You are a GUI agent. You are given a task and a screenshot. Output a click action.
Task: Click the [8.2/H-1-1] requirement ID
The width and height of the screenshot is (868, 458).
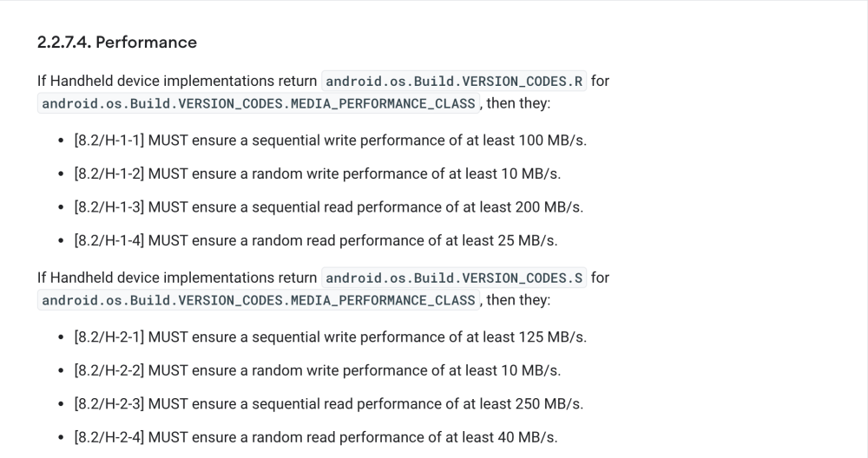point(109,141)
